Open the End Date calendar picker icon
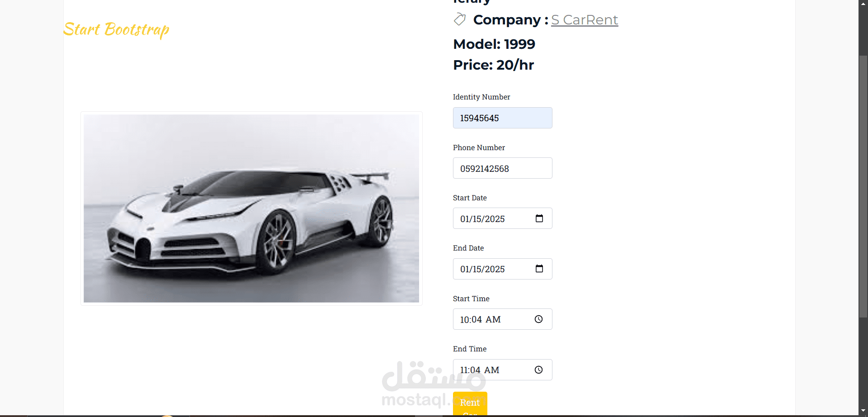 click(x=539, y=269)
